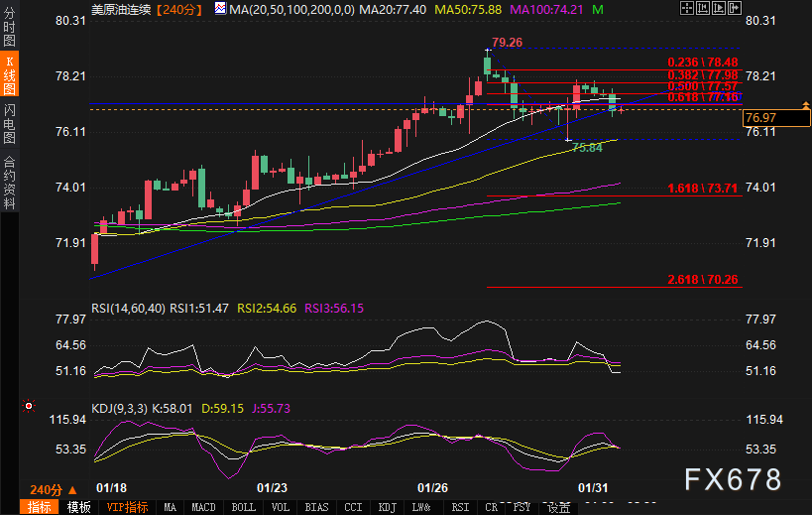Click the MA20:77.40 value
The height and width of the screenshot is (515, 812).
pyautogui.click(x=393, y=9)
